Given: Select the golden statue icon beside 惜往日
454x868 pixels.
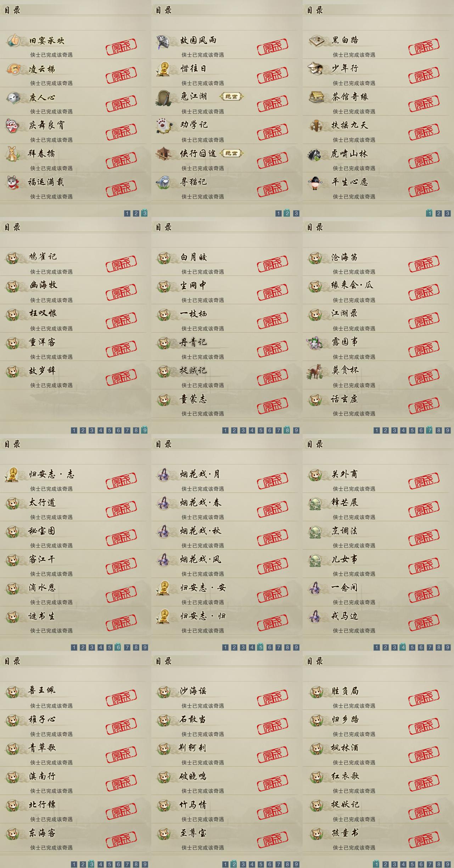Looking at the screenshot, I should 163,69.
